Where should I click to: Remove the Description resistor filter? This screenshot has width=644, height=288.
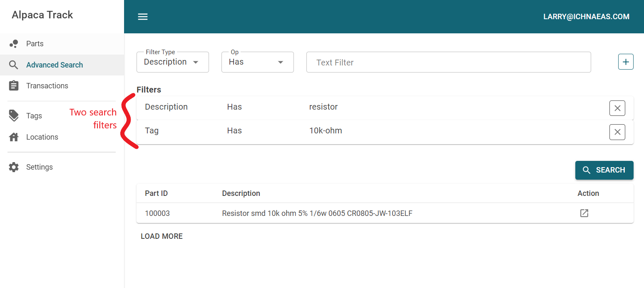[617, 108]
